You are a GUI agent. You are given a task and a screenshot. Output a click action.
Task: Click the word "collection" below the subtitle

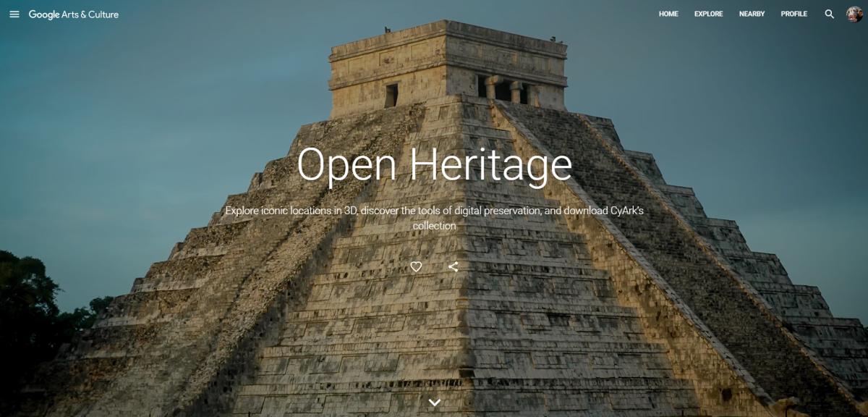(x=434, y=226)
